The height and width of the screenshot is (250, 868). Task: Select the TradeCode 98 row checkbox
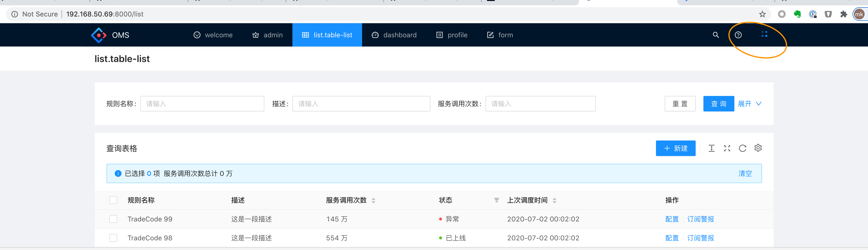click(x=113, y=238)
